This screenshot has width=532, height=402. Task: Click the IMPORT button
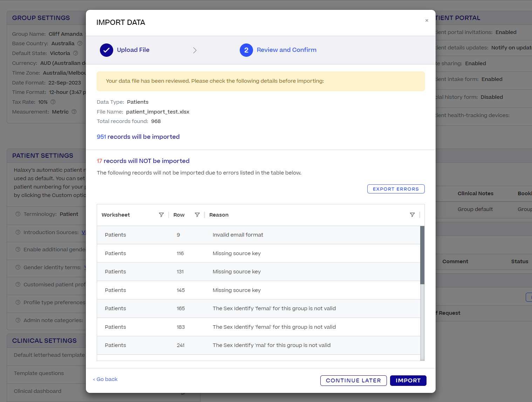tap(408, 380)
